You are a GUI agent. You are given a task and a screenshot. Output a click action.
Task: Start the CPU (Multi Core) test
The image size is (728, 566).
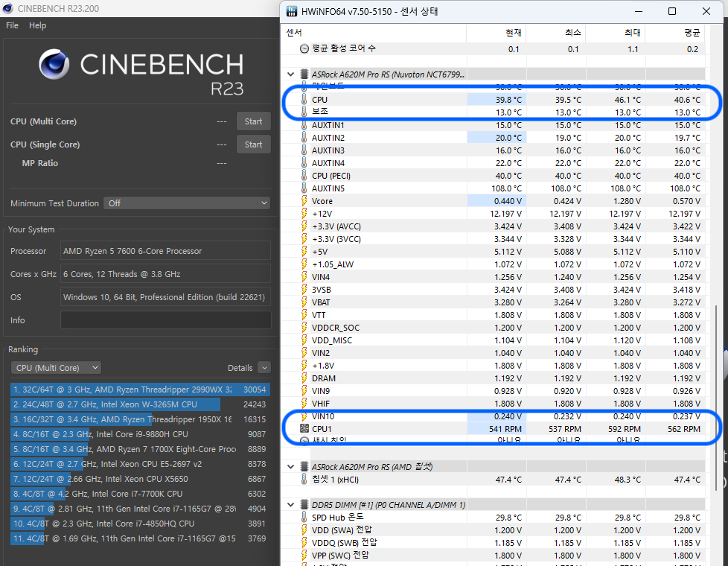click(x=254, y=121)
